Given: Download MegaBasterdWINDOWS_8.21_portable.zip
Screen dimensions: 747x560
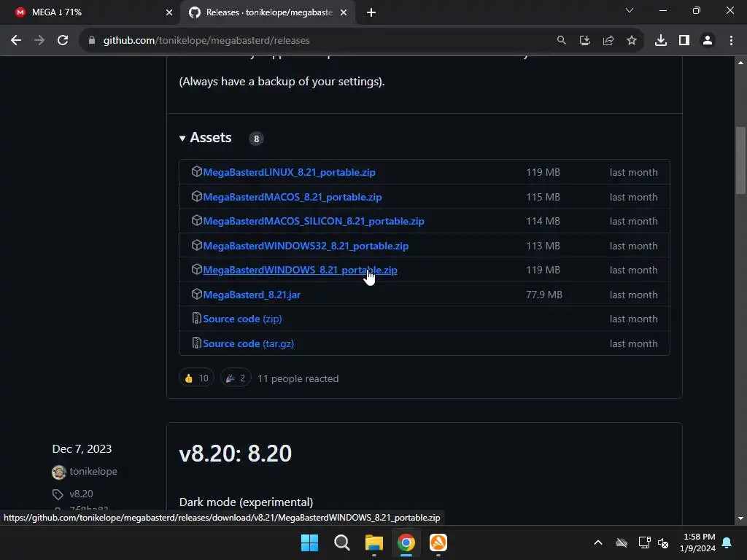Looking at the screenshot, I should [300, 270].
